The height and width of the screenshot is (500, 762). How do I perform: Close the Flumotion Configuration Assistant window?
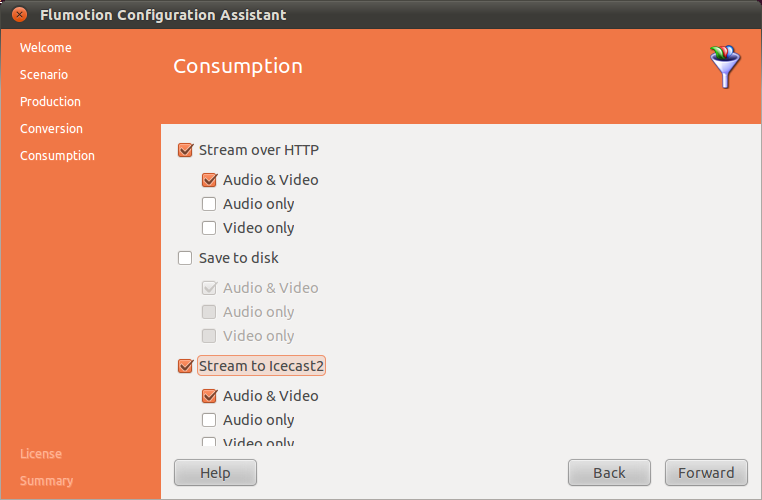(19, 15)
